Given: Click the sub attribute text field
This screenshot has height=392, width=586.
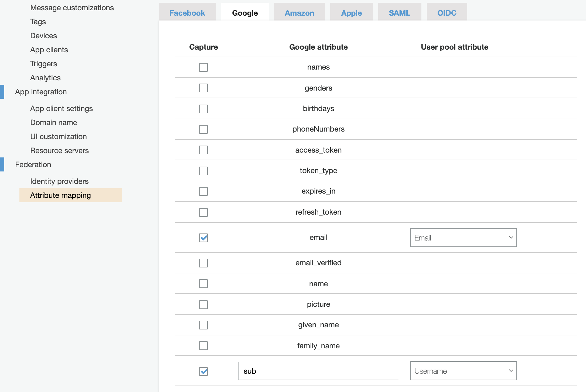Looking at the screenshot, I should [x=318, y=371].
